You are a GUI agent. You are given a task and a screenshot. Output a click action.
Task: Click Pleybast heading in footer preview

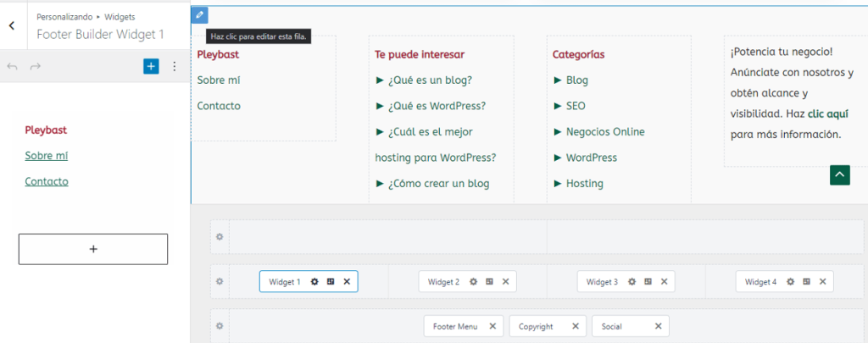coord(218,55)
